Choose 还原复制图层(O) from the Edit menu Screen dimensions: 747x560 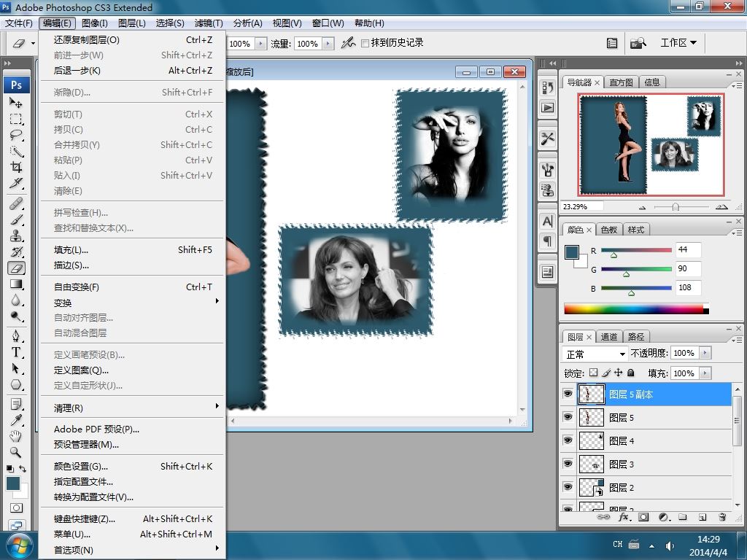point(133,40)
